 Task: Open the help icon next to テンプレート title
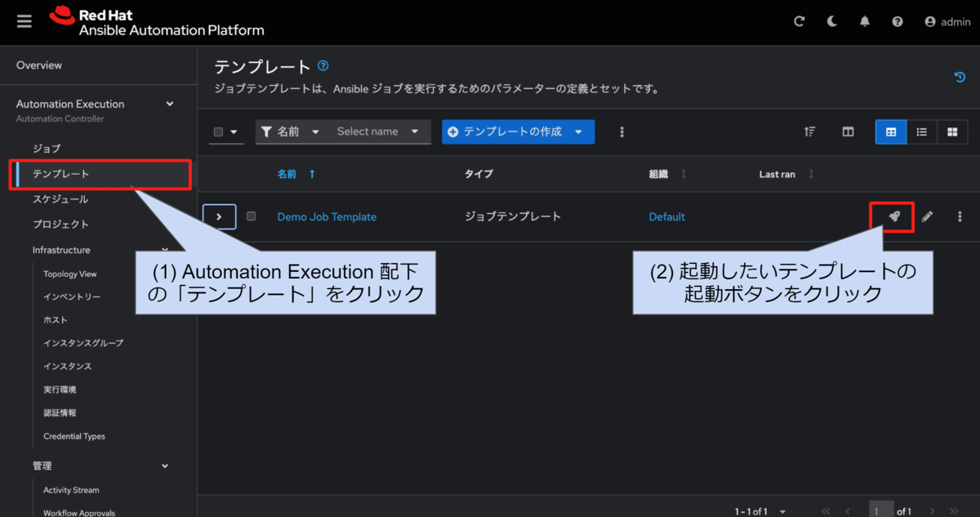tap(323, 65)
